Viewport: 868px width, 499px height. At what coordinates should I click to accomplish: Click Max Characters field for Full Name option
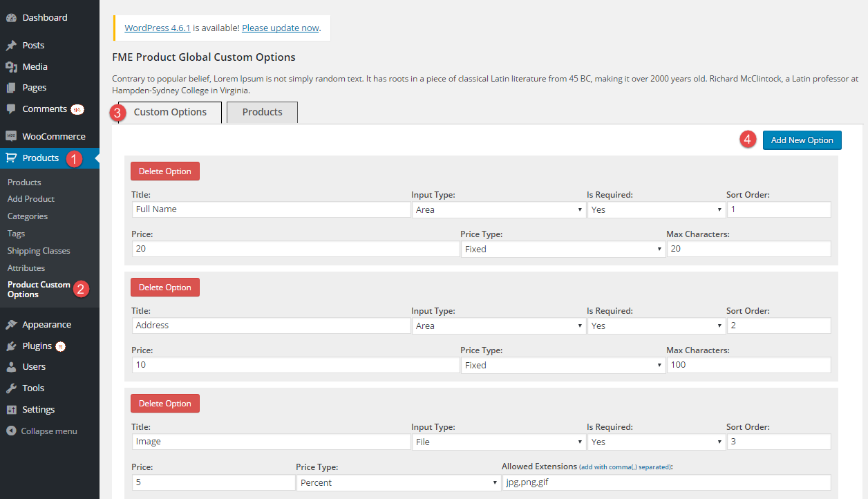749,249
